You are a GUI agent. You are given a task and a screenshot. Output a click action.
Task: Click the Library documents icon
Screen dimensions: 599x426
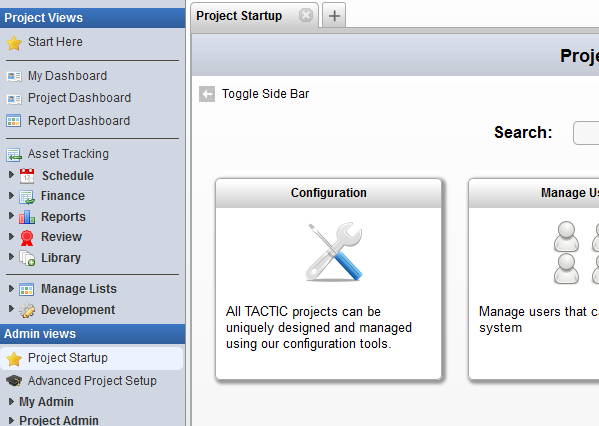pos(27,258)
